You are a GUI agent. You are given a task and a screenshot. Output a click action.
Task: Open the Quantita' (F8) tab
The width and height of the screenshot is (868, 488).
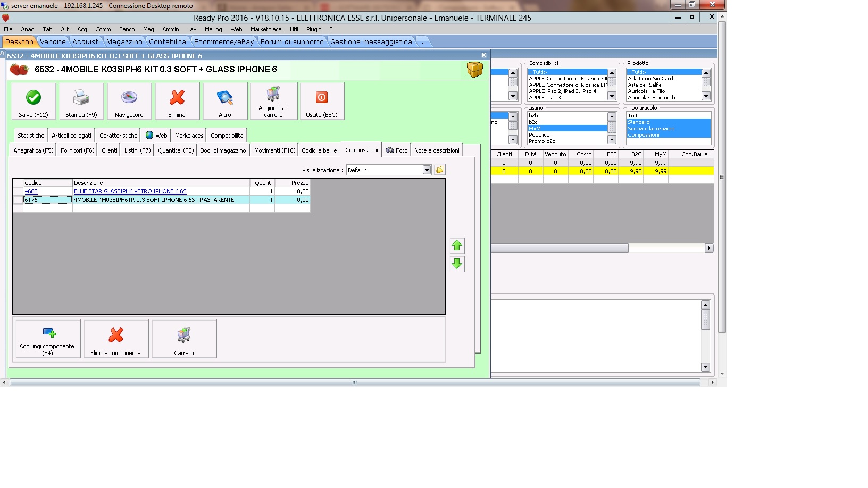click(x=176, y=150)
